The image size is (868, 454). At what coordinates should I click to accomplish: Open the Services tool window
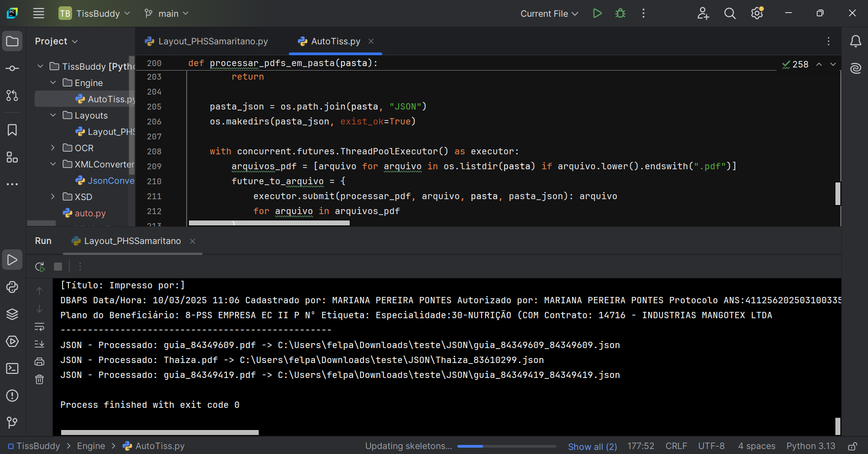(x=12, y=341)
